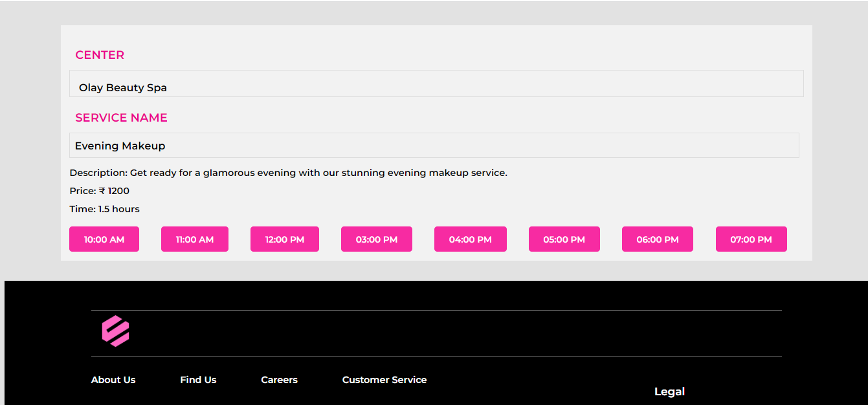Visit the Customer Service page
The image size is (868, 405).
(384, 380)
